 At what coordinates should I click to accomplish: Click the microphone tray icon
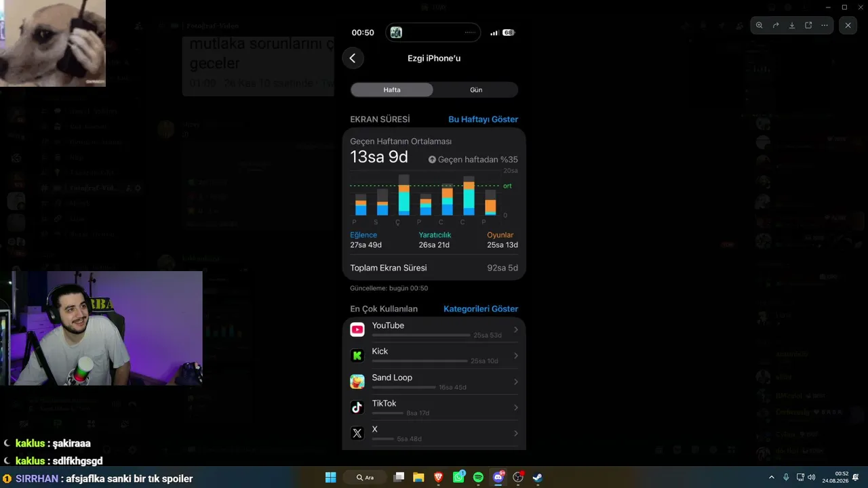click(786, 477)
